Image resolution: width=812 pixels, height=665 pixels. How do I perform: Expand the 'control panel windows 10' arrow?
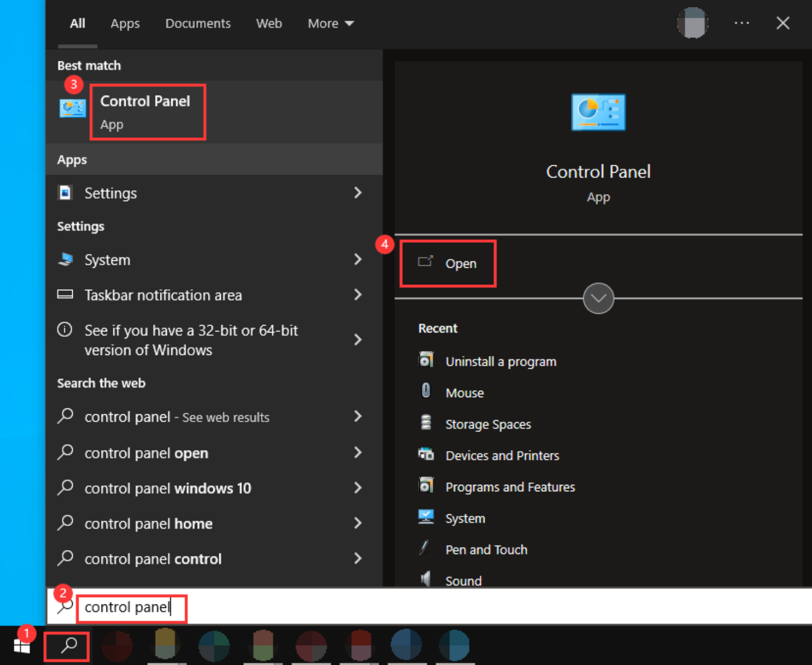click(358, 488)
